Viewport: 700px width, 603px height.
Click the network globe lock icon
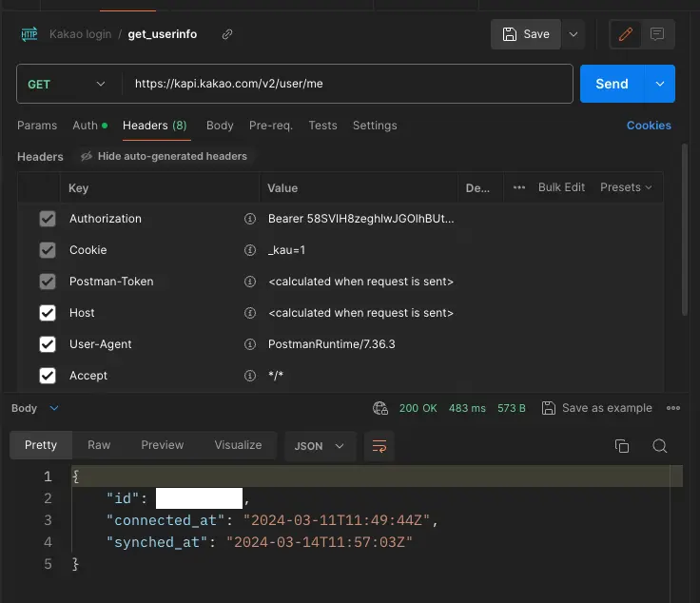click(380, 408)
